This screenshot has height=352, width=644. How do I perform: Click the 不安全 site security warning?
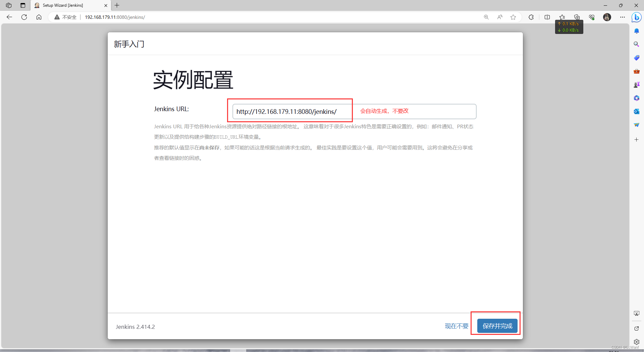[x=66, y=17]
